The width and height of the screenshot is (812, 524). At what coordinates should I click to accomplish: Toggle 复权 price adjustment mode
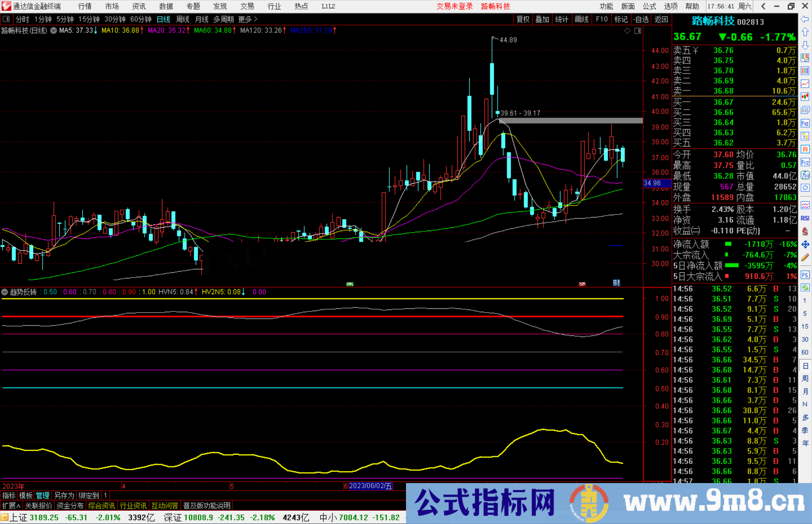523,19
